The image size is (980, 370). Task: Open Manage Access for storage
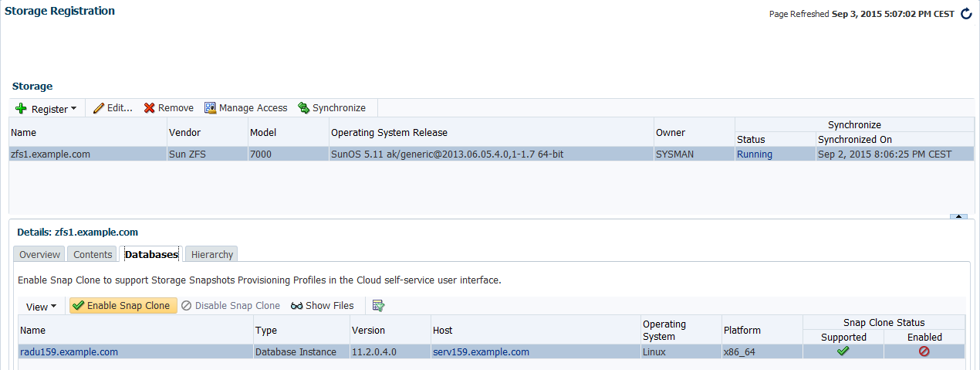pyautogui.click(x=245, y=108)
